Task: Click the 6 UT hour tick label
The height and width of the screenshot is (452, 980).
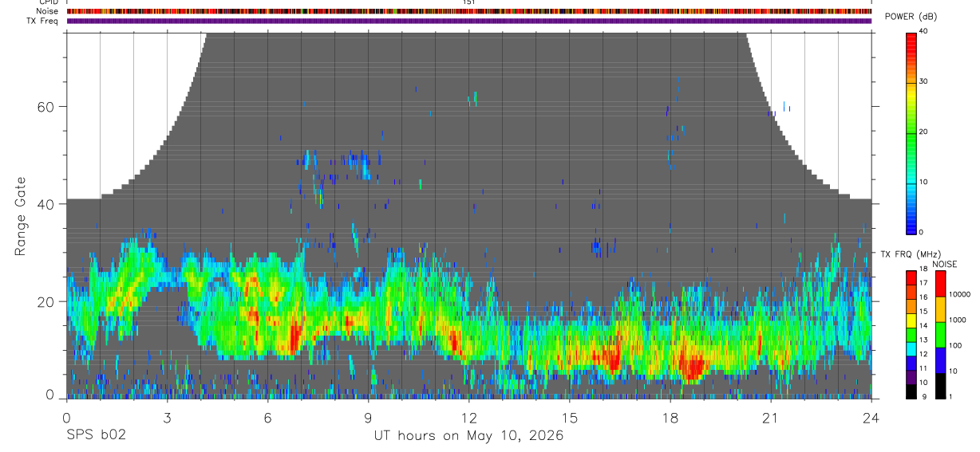Action: [x=267, y=418]
